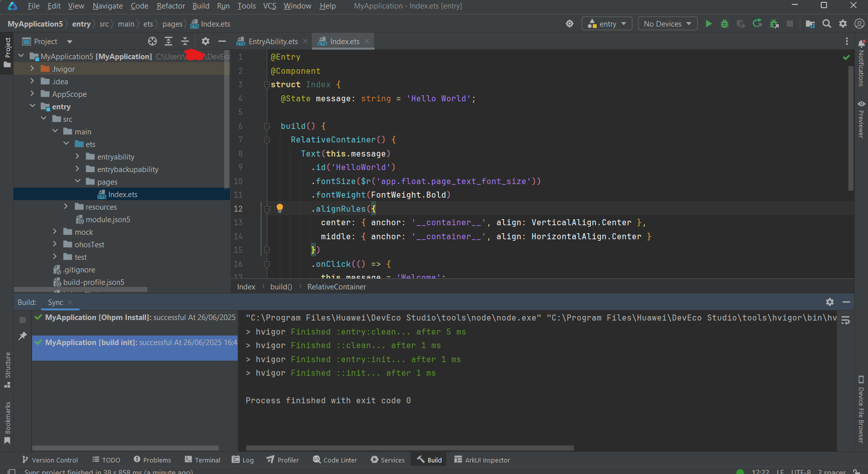The height and width of the screenshot is (474, 868).
Task: Open No Devices device selector dropdown
Action: [667, 24]
